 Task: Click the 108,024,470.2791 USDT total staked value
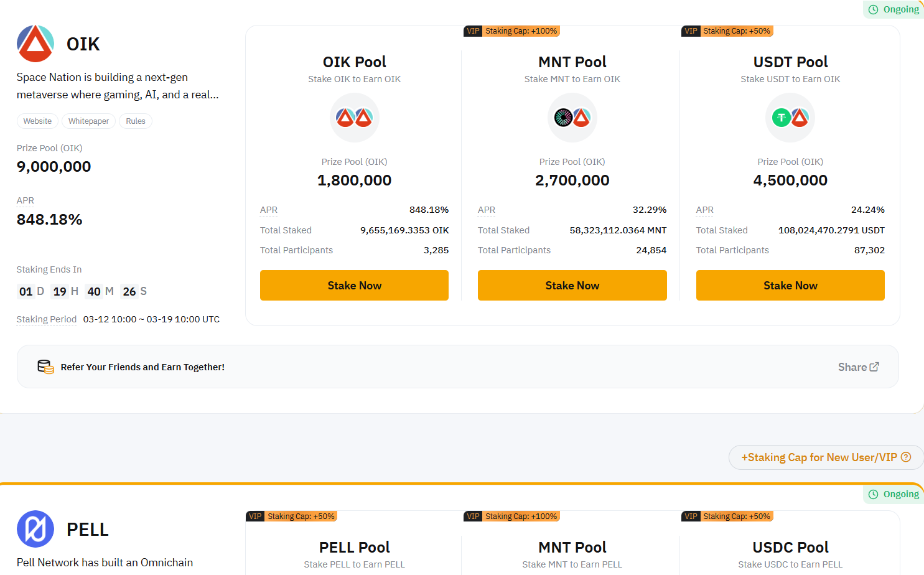click(x=831, y=230)
